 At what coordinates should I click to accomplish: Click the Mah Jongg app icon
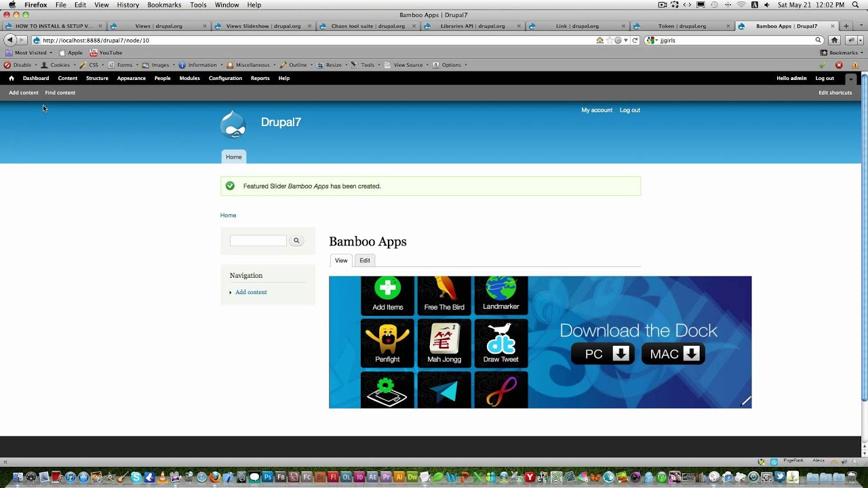pyautogui.click(x=444, y=344)
